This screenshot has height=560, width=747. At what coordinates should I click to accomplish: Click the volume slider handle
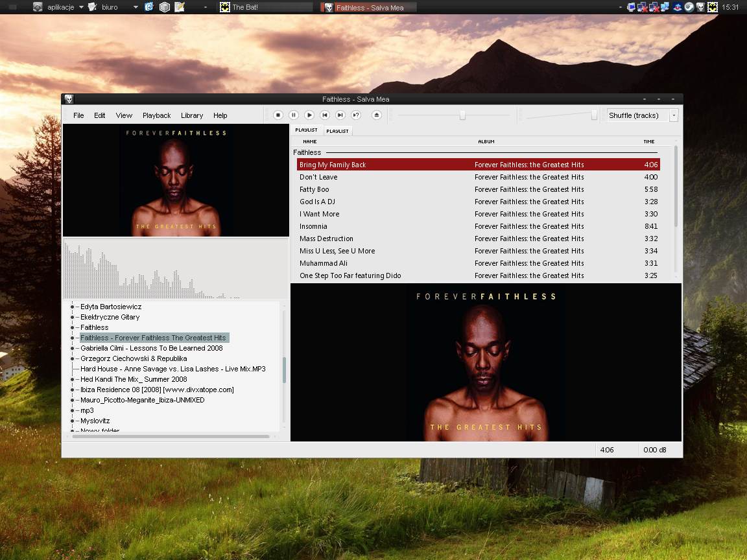[594, 115]
